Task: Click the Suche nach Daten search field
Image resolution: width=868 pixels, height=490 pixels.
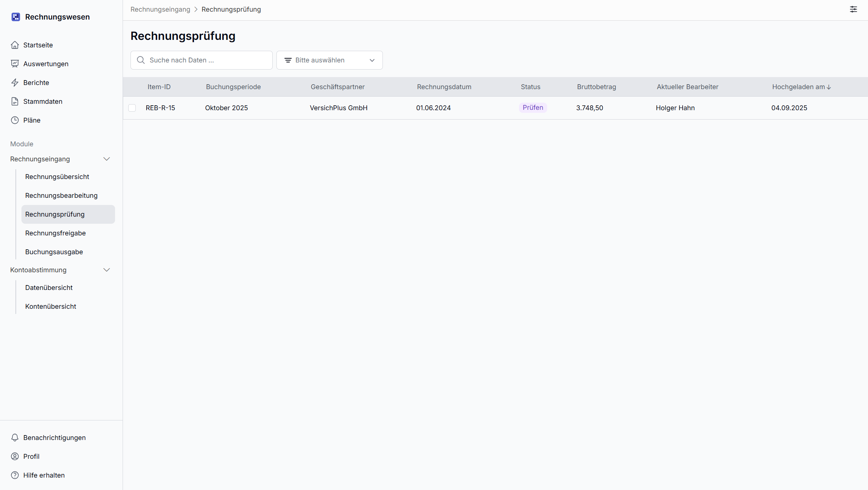Action: click(x=207, y=60)
